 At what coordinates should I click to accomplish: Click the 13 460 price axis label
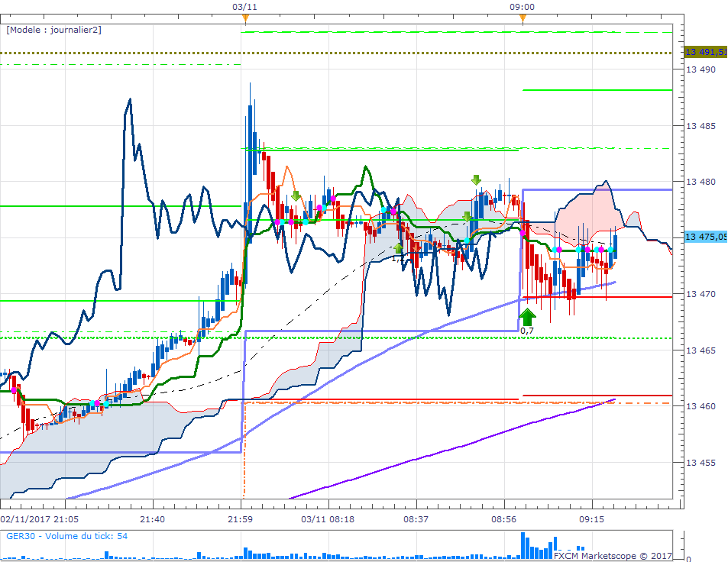pos(700,406)
